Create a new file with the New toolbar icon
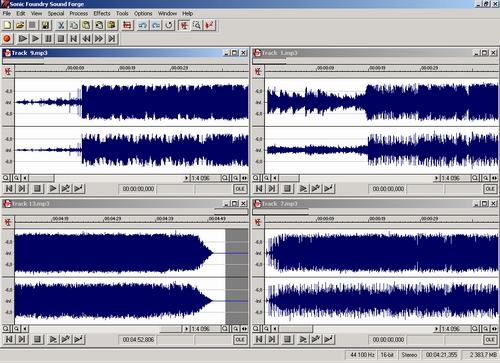 click(x=7, y=25)
